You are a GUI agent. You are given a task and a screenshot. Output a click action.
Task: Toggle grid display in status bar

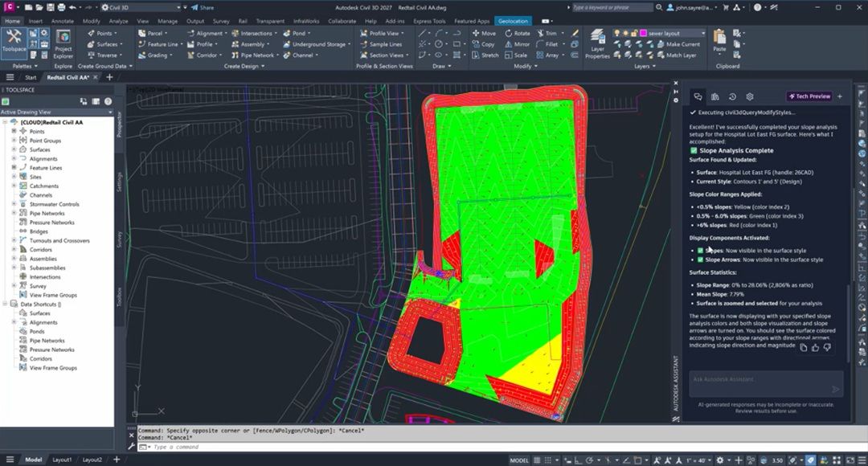[537, 460]
